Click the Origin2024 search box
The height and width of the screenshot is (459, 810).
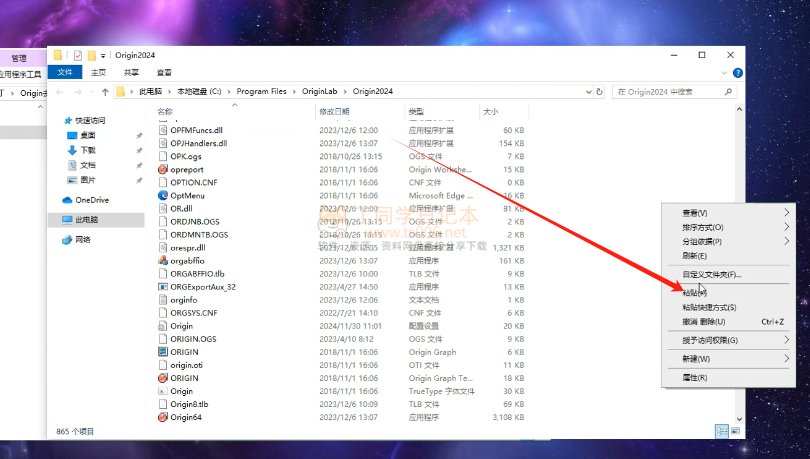pyautogui.click(x=670, y=91)
